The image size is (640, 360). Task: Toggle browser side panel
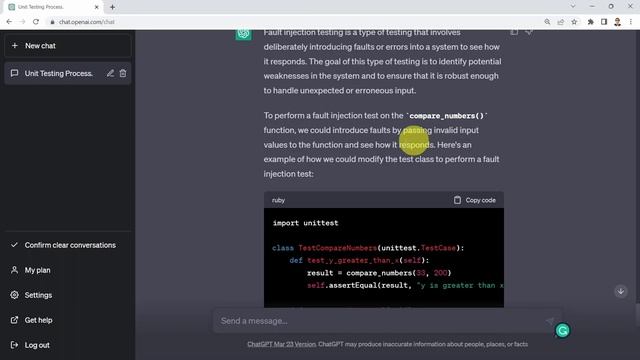(604, 22)
